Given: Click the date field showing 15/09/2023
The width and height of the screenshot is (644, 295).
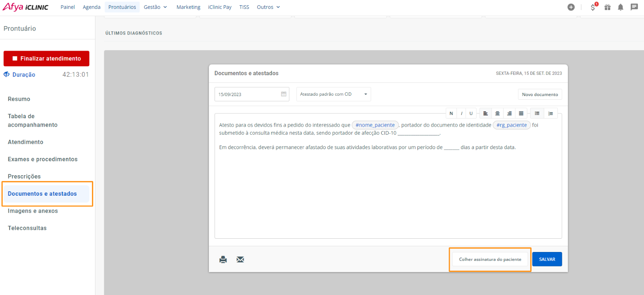Looking at the screenshot, I should [x=251, y=94].
